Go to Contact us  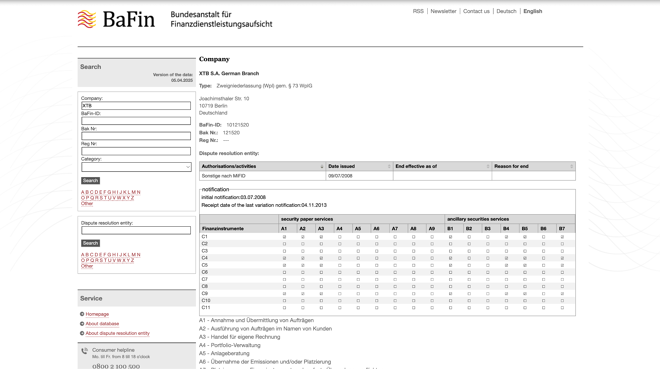476,11
